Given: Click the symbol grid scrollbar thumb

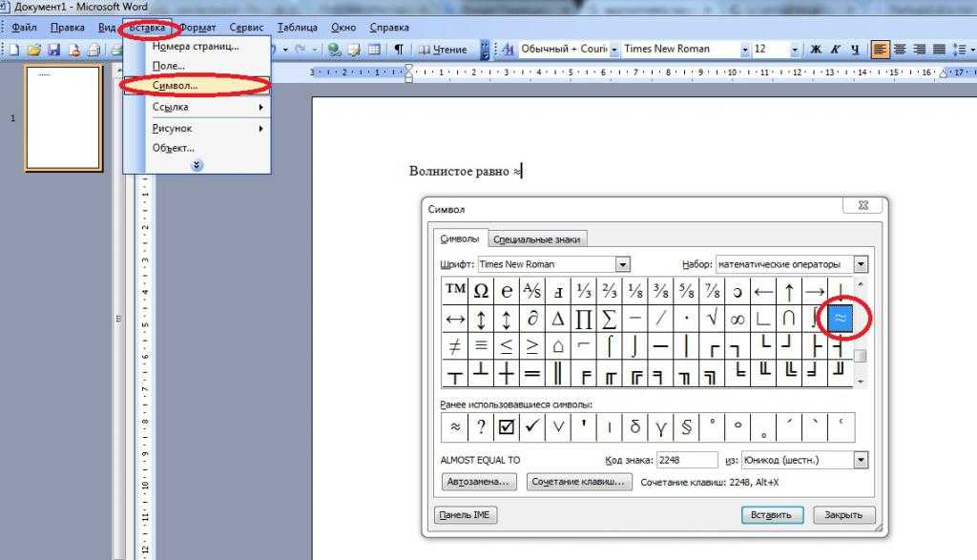Looking at the screenshot, I should click(861, 356).
